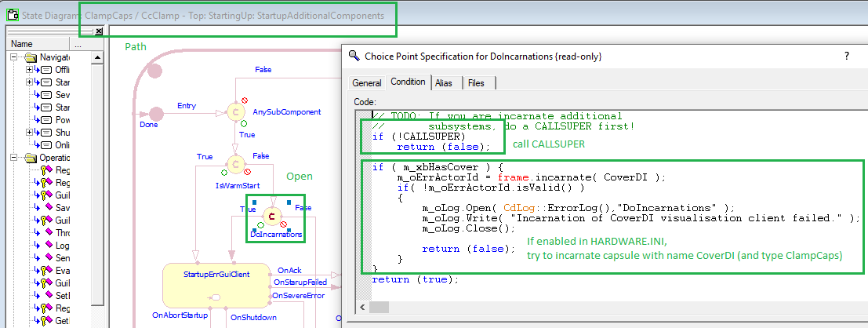
Task: Switch to the Condition tab
Action: 408,82
